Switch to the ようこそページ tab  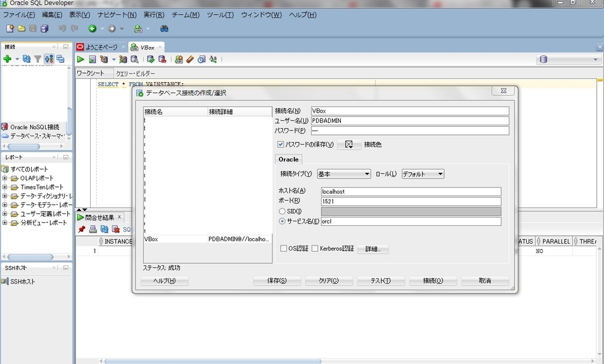(x=101, y=47)
